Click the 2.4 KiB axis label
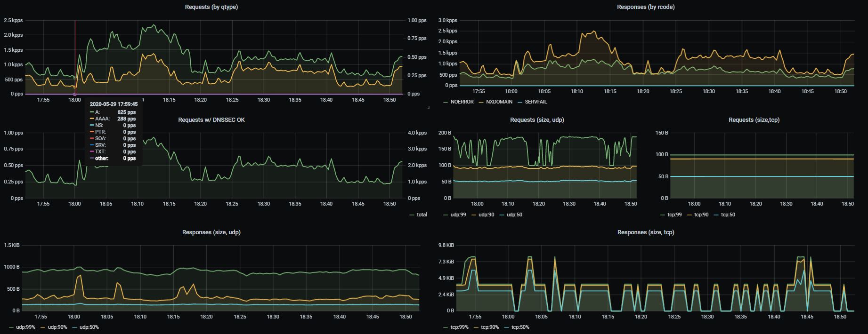Image resolution: width=868 pixels, height=334 pixels. coord(446,294)
